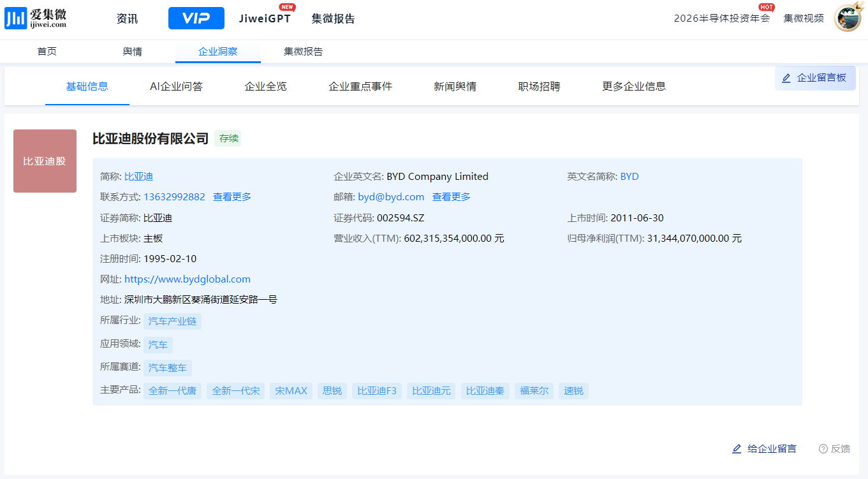The width and height of the screenshot is (868, 479).
Task: Click the 企业留言板 pencil icon
Action: (x=786, y=78)
